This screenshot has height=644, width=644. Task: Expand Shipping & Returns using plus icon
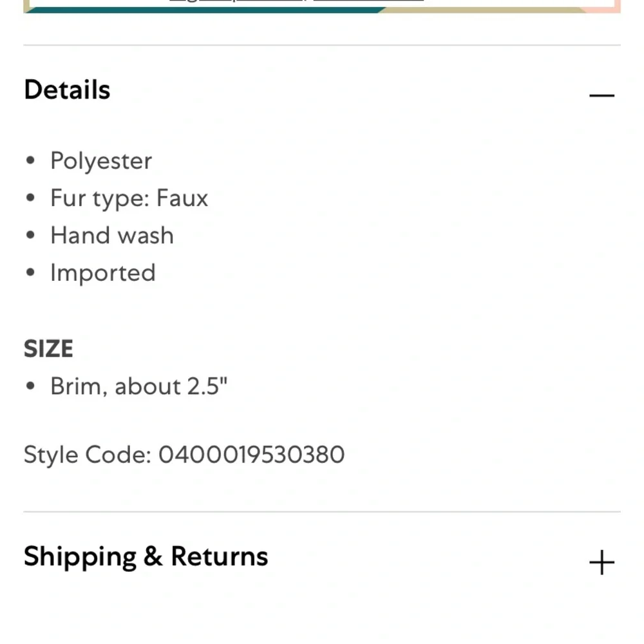[x=601, y=562]
